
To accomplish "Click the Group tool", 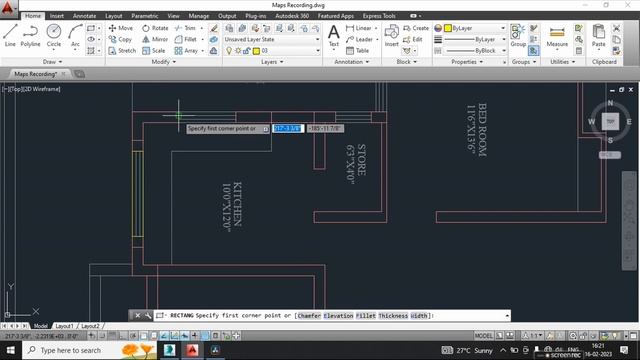I will (518, 35).
